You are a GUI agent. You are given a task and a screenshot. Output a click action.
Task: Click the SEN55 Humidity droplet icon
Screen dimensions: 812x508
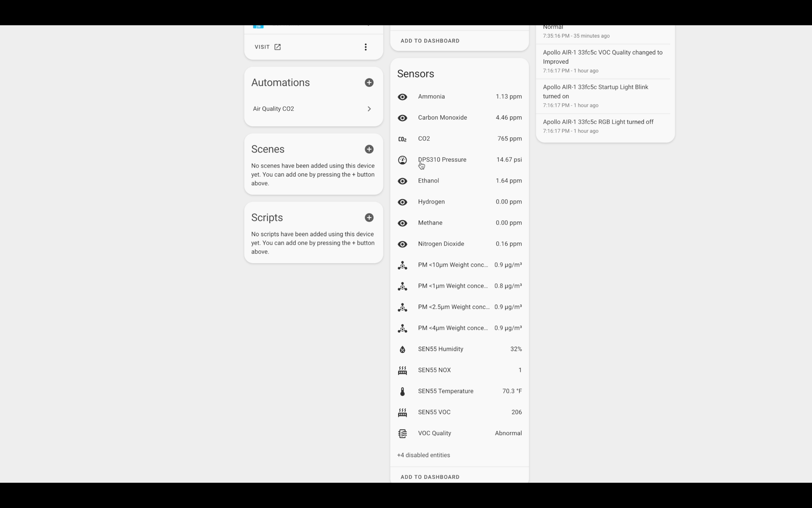(x=402, y=350)
